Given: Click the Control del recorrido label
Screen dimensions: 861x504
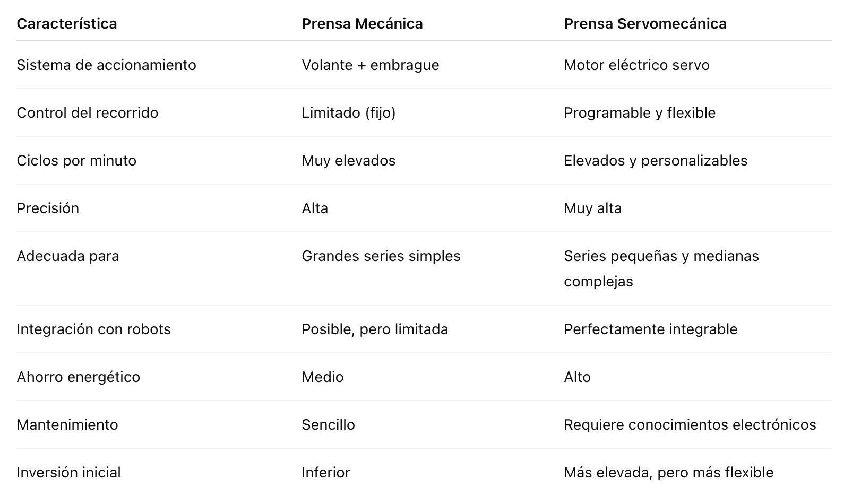Looking at the screenshot, I should (87, 113).
